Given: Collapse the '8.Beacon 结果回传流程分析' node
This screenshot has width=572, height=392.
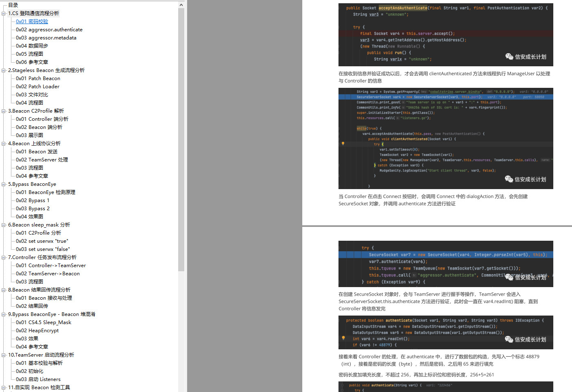Looking at the screenshot, I should [4, 290].
